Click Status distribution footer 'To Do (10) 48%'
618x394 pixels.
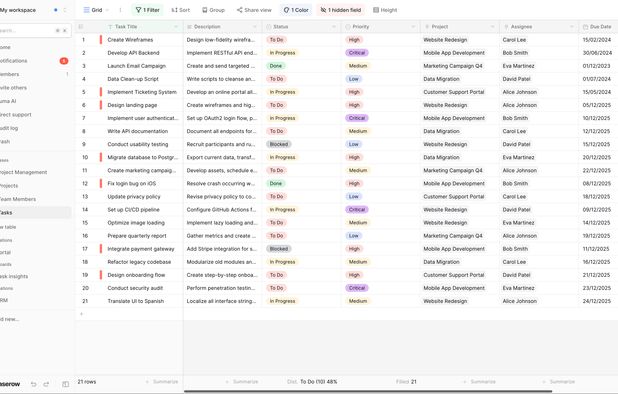tap(312, 382)
